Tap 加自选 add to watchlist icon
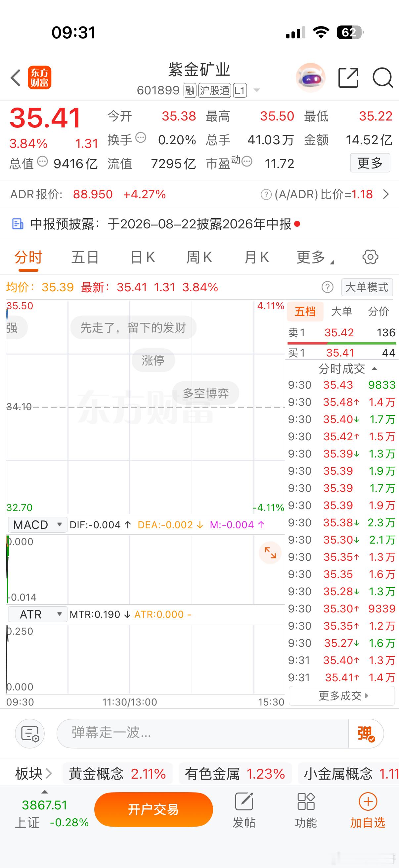Viewport: 399px width, 868px height. [368, 801]
